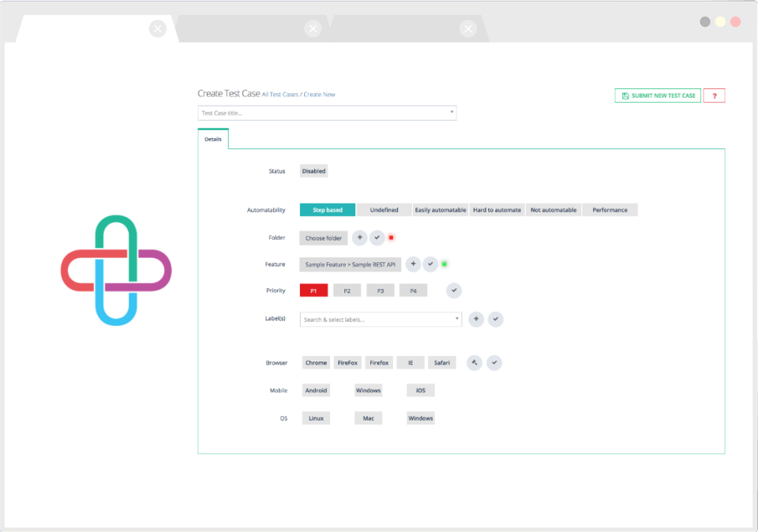The image size is (758, 532).
Task: Click the plus icon beside Choose folder
Action: (359, 238)
